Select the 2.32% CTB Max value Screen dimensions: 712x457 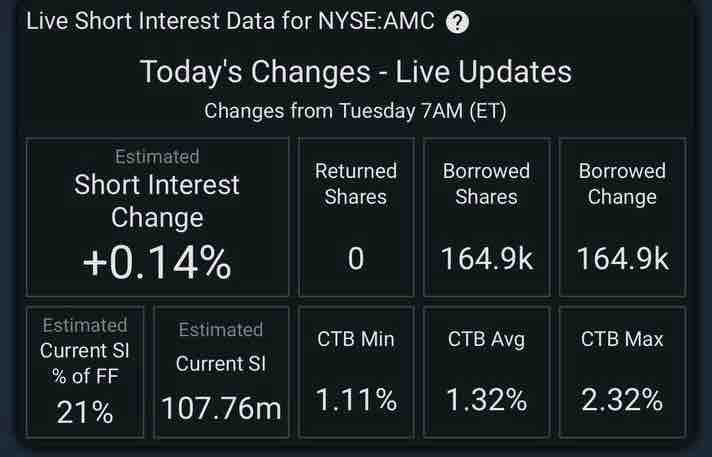622,401
